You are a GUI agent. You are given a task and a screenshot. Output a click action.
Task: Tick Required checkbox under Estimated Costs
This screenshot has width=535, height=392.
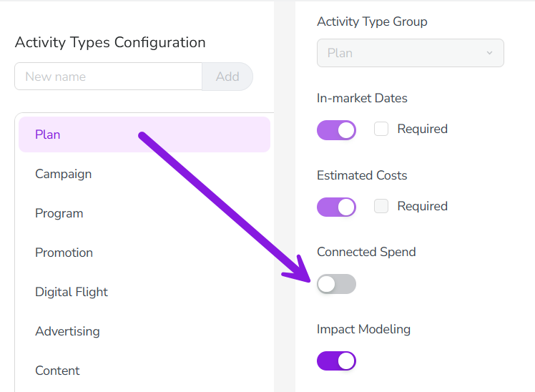[x=381, y=206]
